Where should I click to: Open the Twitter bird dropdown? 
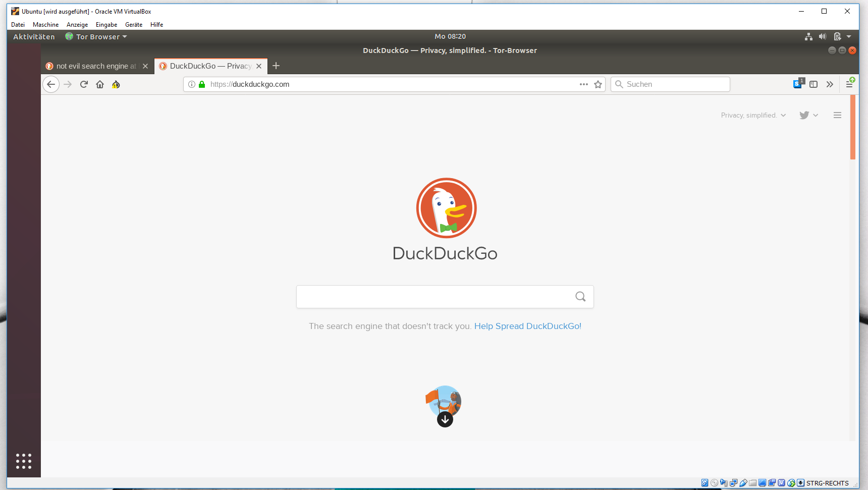(808, 115)
